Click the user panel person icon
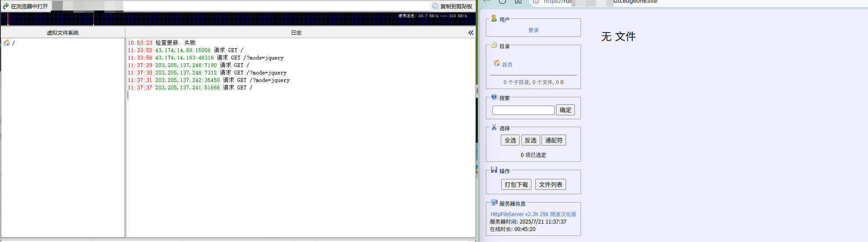The width and height of the screenshot is (868, 242). click(494, 18)
